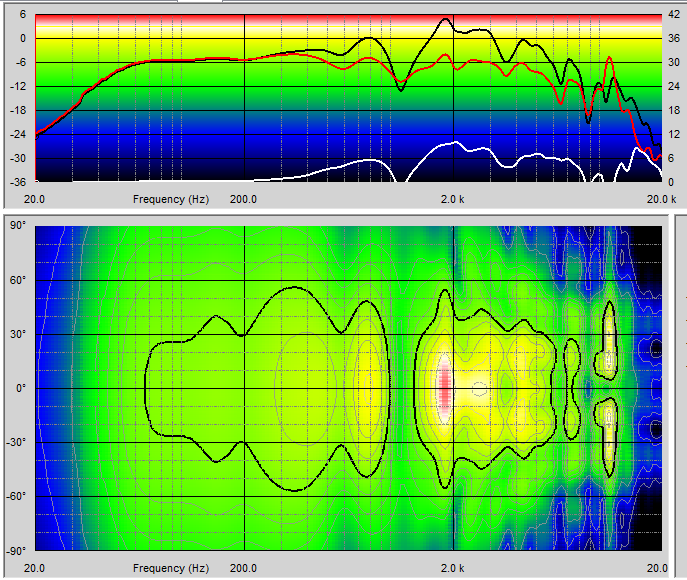Click the 200.0 label under the response chart
The width and height of the screenshot is (687, 580).
[244, 199]
